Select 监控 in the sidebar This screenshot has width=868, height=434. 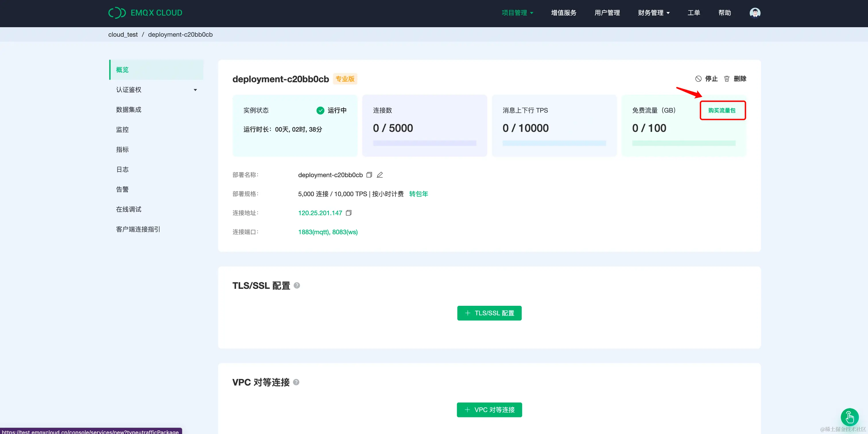tap(122, 129)
